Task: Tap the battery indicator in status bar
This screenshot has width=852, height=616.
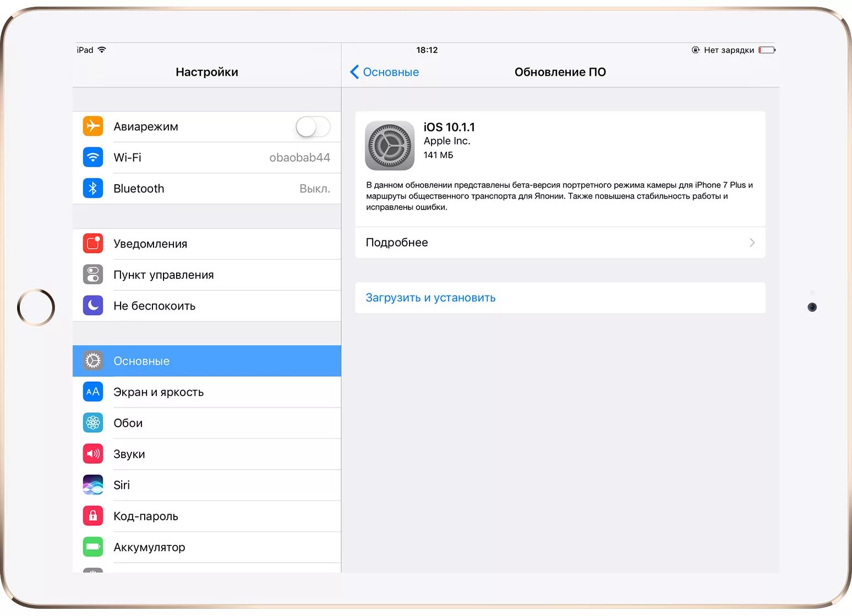Action: [x=767, y=50]
